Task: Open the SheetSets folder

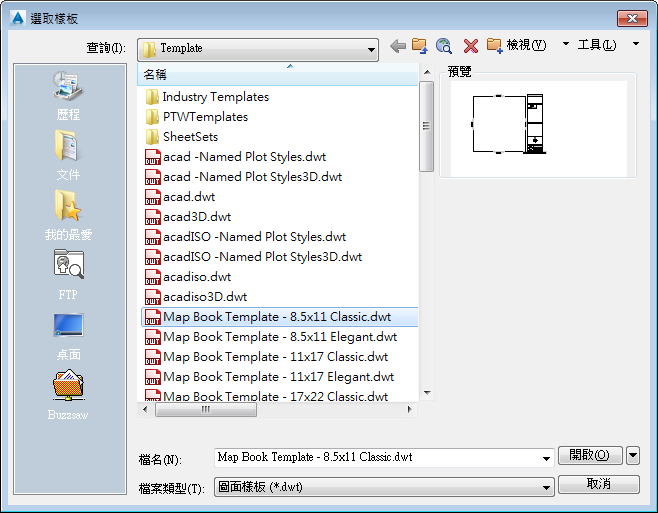Action: click(x=182, y=137)
